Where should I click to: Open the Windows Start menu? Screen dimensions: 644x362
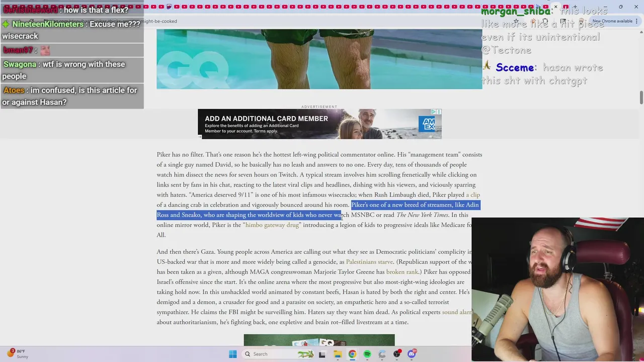pyautogui.click(x=232, y=354)
